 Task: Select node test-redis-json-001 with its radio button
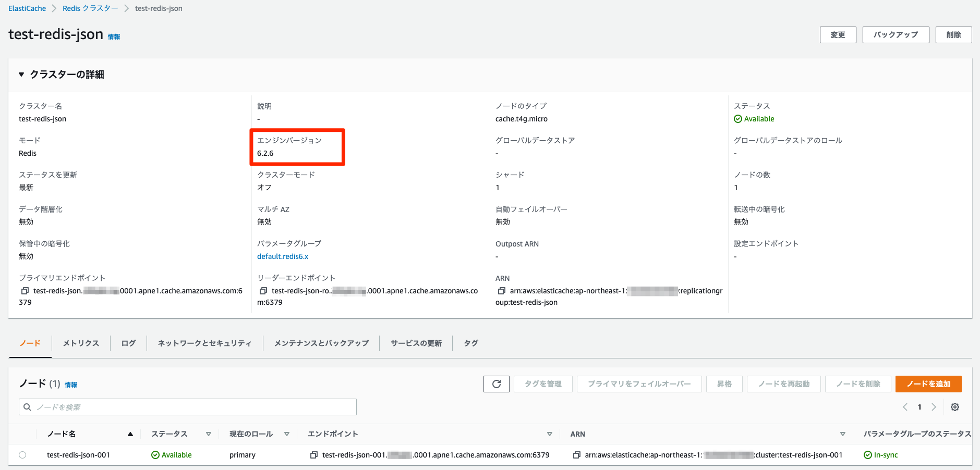coord(22,454)
